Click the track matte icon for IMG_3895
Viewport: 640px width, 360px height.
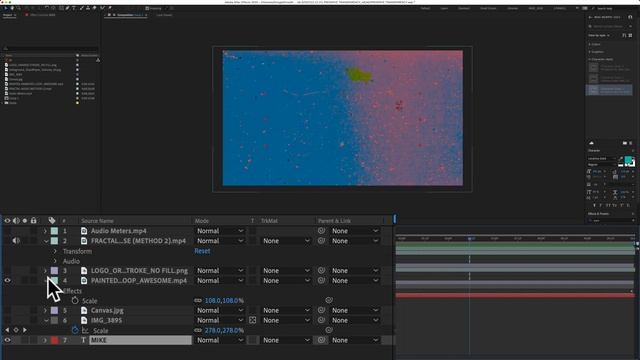(x=253, y=320)
